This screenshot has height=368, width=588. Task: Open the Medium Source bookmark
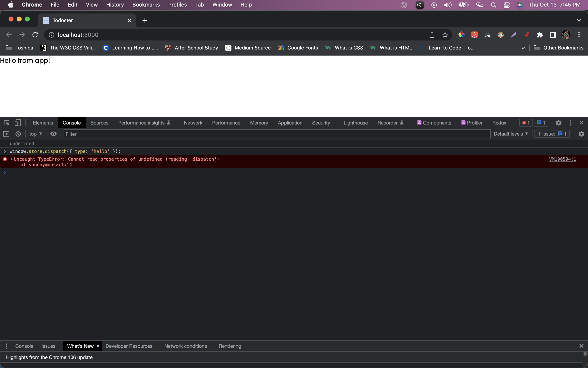(x=248, y=48)
